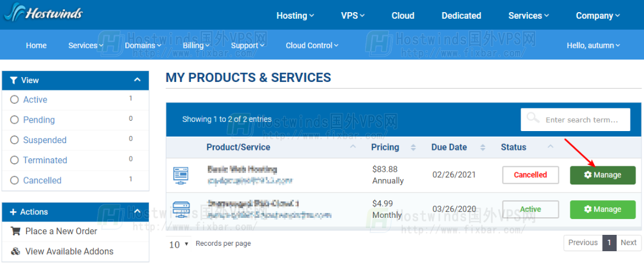Go to Previous page
Image resolution: width=644 pixels, height=267 pixels.
click(583, 243)
